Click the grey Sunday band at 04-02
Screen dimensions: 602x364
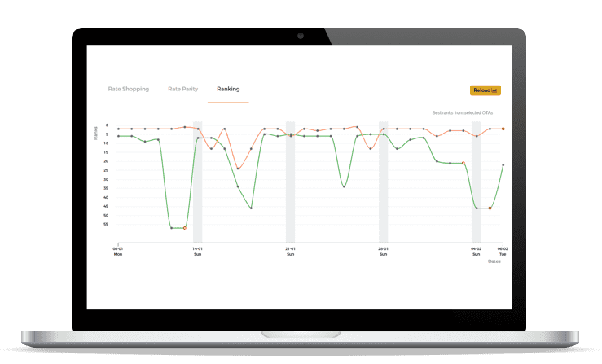pyautogui.click(x=477, y=182)
